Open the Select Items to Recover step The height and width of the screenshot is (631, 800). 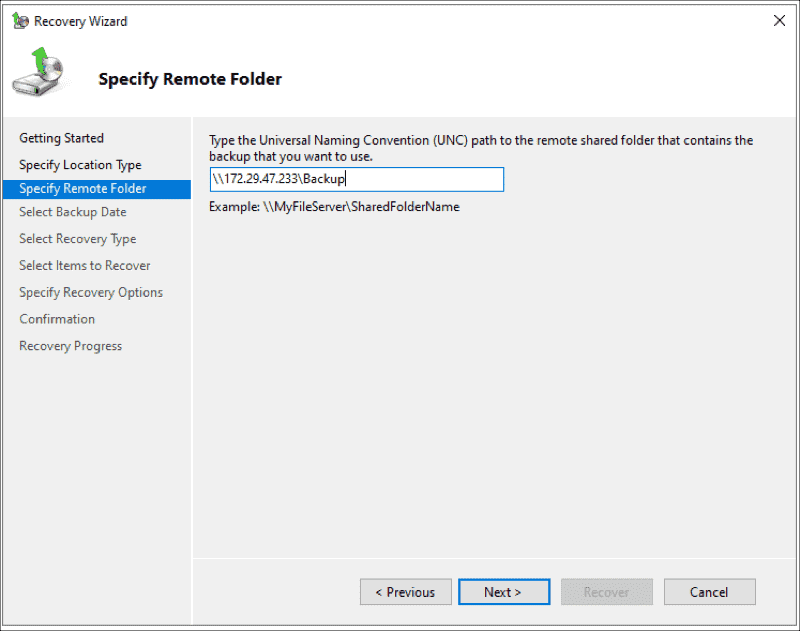coord(84,265)
